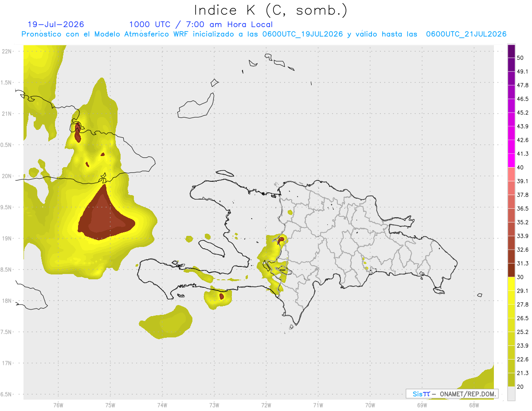Click the colorbar value "46.5"
This screenshot has height=411, width=532.
523,99
